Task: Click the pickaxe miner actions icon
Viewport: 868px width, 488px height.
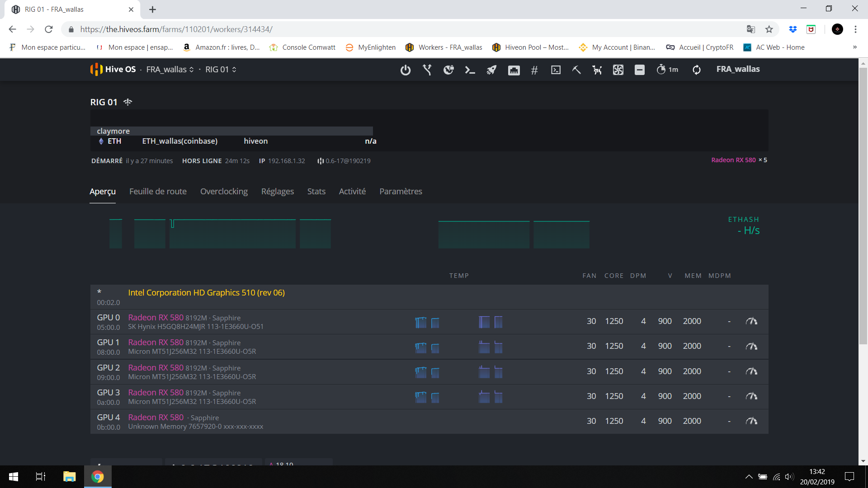Action: point(576,70)
